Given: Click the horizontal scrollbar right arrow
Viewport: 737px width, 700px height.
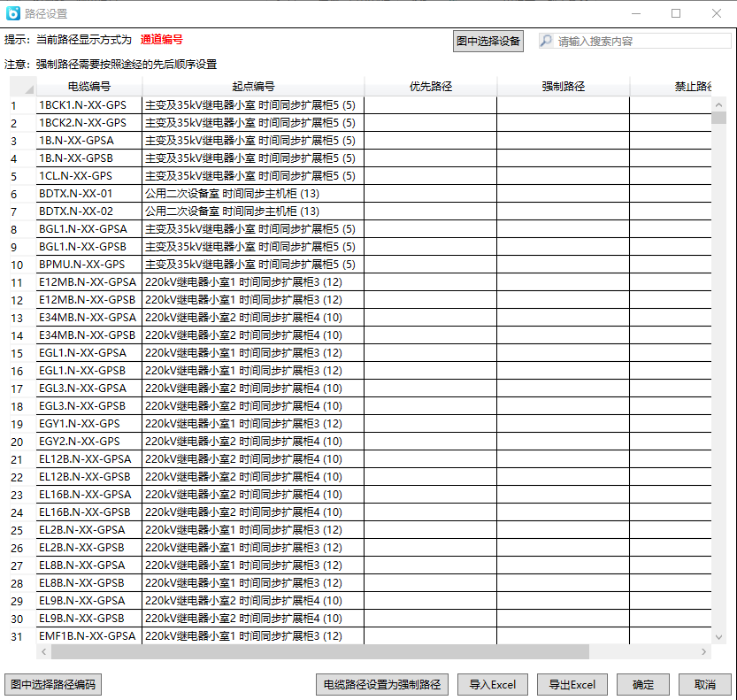Looking at the screenshot, I should (705, 651).
